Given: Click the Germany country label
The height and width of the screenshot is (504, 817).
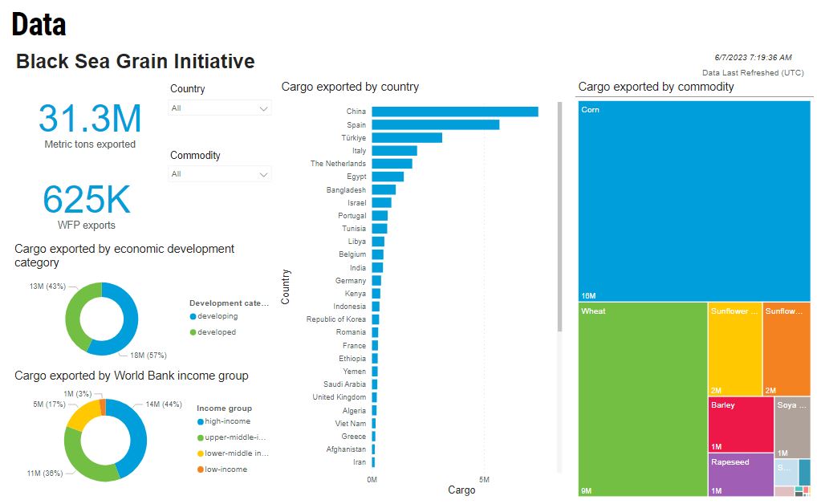Looking at the screenshot, I should pos(351,280).
